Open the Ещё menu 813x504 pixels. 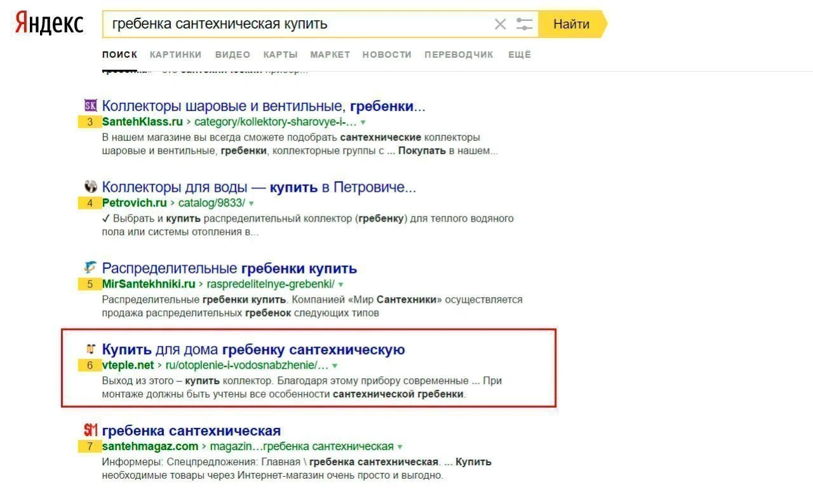click(519, 55)
